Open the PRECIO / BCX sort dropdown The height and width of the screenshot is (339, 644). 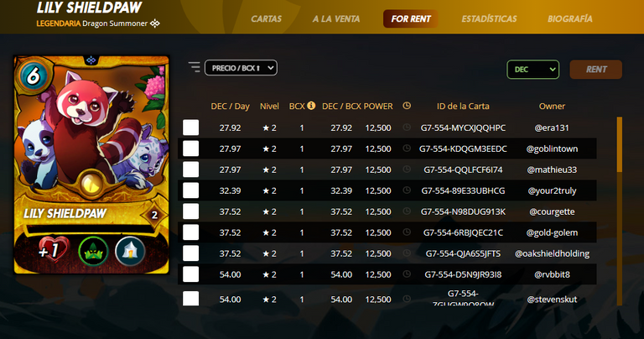click(241, 68)
